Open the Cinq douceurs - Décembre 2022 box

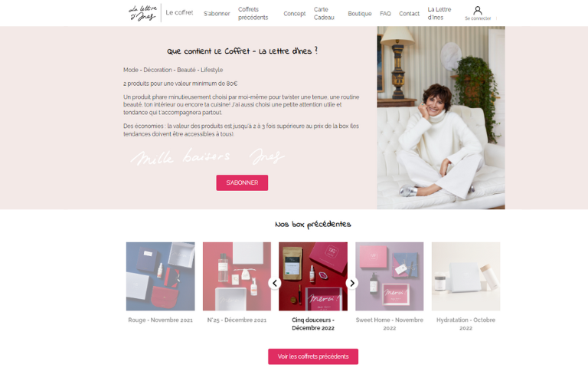313,276
